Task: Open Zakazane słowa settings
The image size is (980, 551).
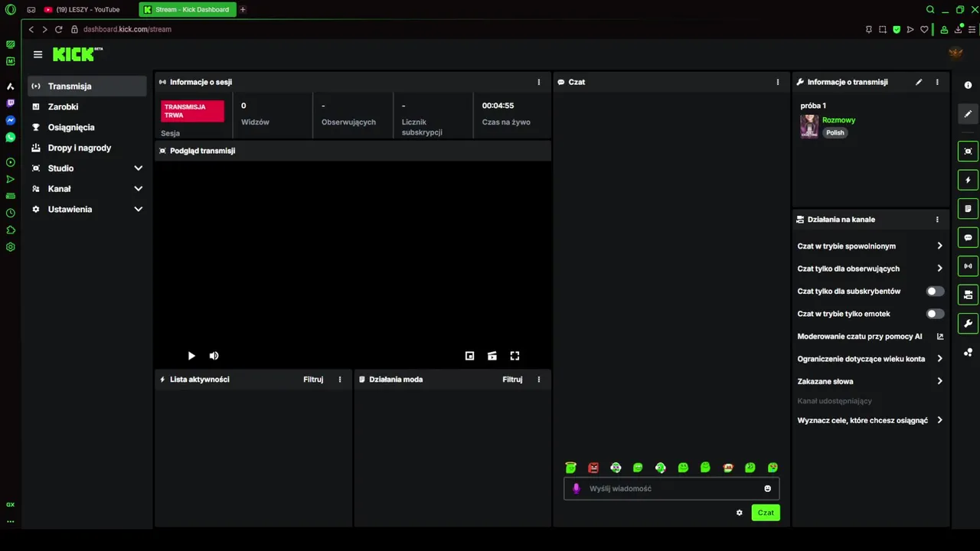Action: click(871, 381)
